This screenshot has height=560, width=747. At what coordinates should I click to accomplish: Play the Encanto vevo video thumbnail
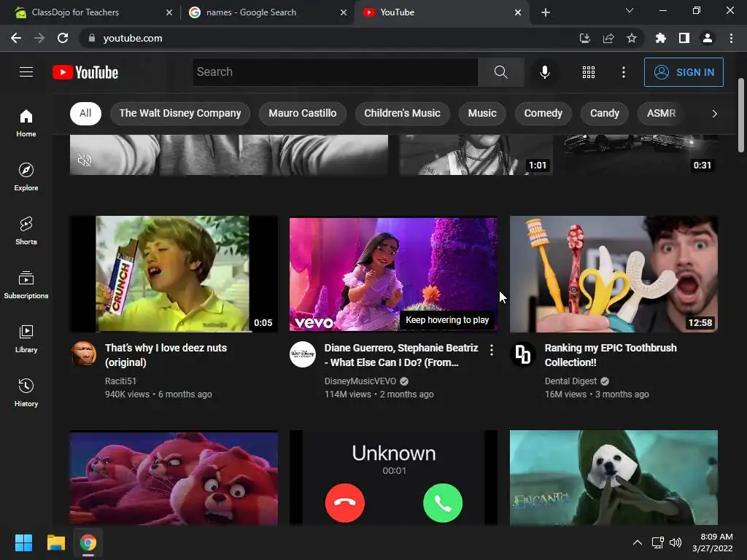[393, 274]
